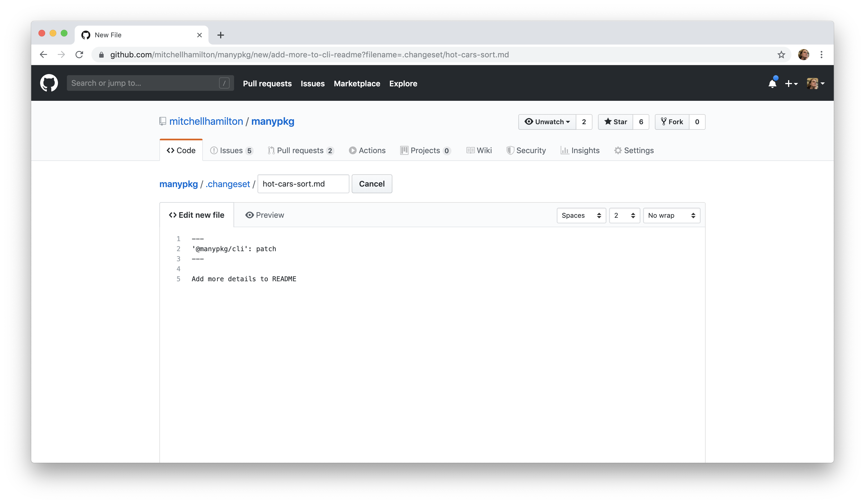Edit the hot-cars-sort.md filename field
The width and height of the screenshot is (865, 504).
(x=303, y=184)
